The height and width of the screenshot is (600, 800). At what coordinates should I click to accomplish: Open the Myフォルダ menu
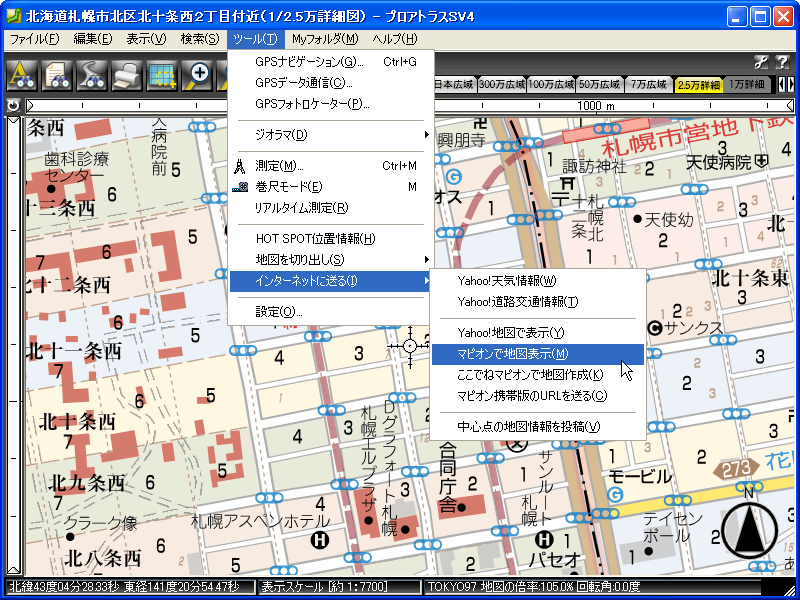(325, 39)
